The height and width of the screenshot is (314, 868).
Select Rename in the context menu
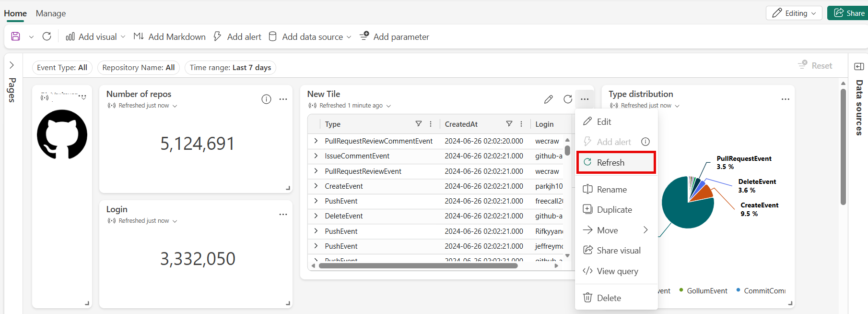616,189
